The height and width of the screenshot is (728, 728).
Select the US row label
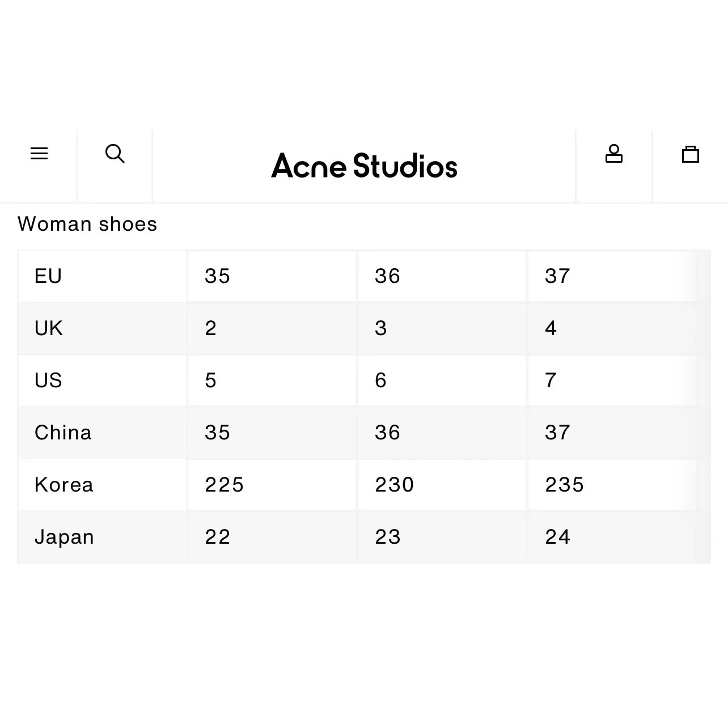point(48,380)
